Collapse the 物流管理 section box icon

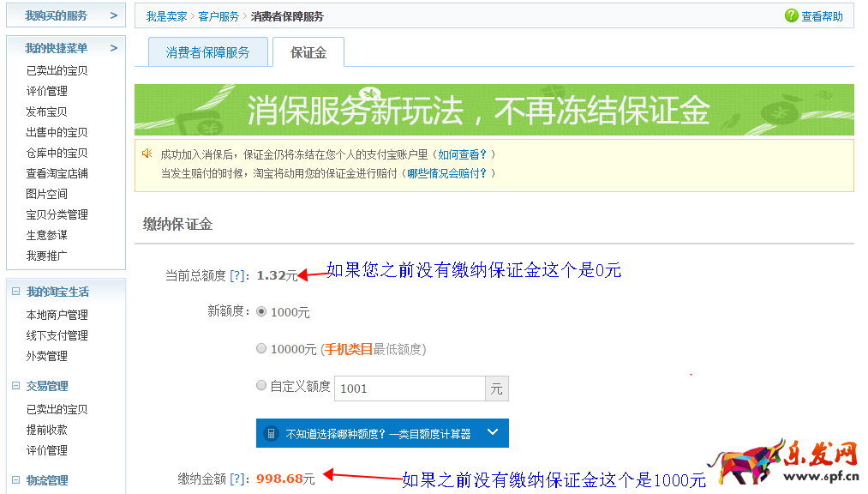tap(15, 480)
